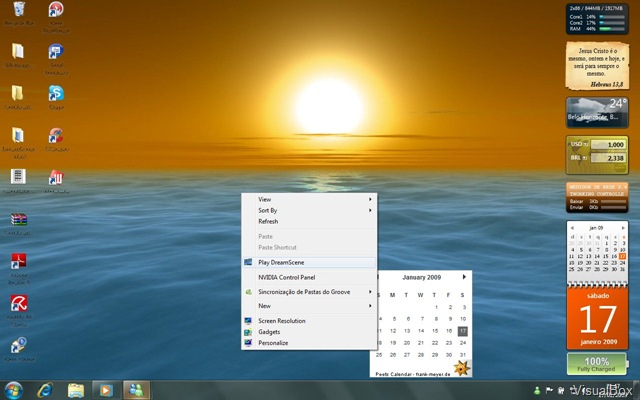Screen dimensions: 640x400
Task: Open Windows Explorer folder on taskbar
Action: [x=76, y=391]
